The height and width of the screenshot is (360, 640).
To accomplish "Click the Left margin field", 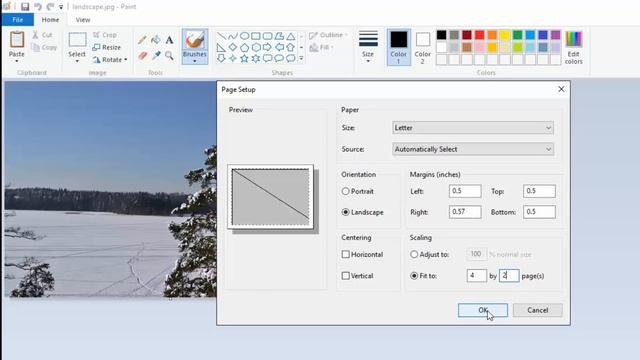I will (465, 191).
